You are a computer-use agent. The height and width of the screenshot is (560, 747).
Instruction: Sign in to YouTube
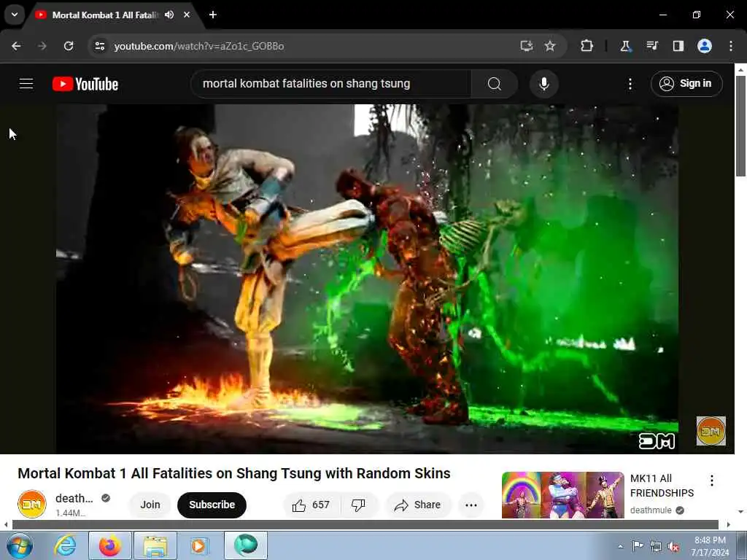686,84
